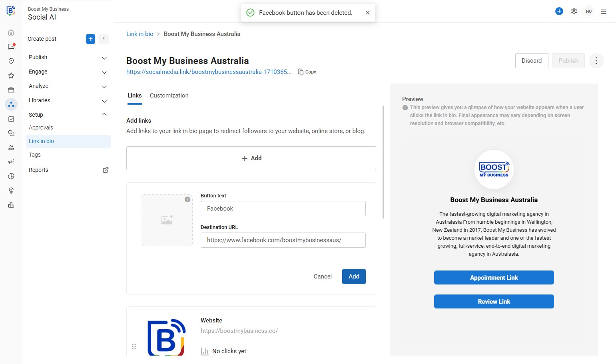Open the three-dot menu next to Publish
The image size is (616, 364).
(x=596, y=61)
